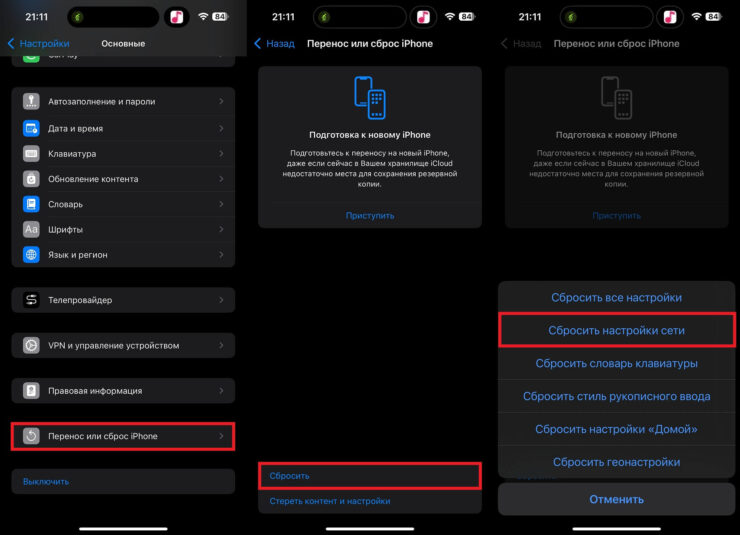The image size is (740, 535).
Task: Tap the VPN и управление устройством gear icon
Action: click(31, 346)
